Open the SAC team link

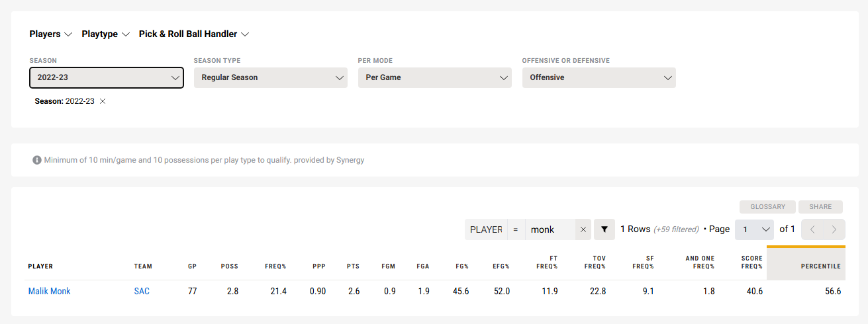pos(142,291)
